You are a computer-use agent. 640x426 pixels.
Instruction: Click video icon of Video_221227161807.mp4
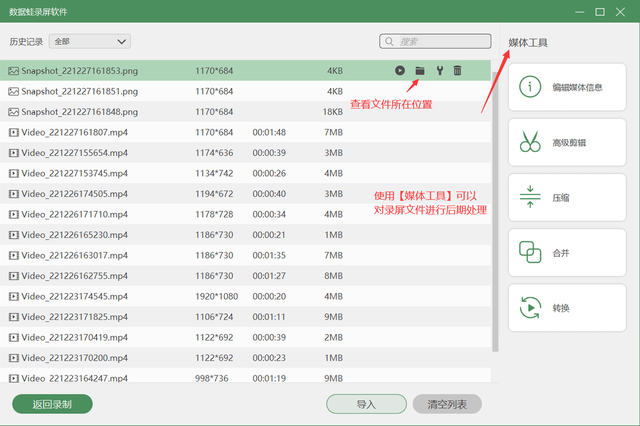coord(13,132)
